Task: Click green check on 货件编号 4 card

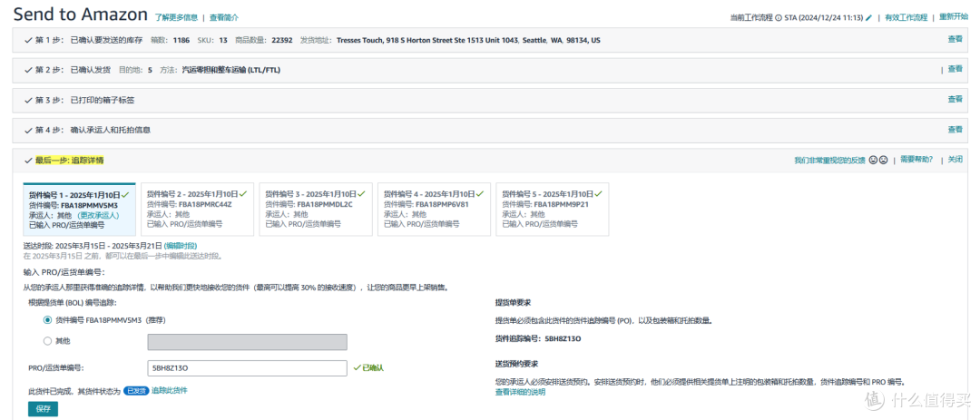Action: (480, 194)
